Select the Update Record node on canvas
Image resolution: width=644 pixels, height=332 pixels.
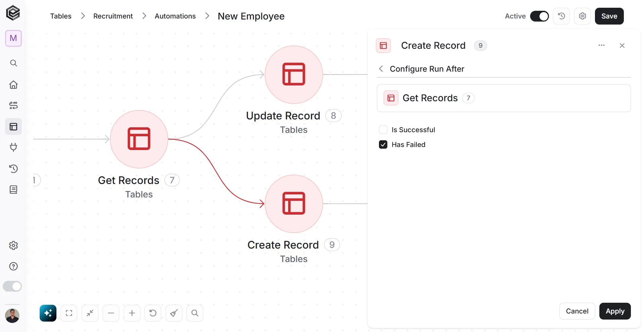click(x=294, y=75)
